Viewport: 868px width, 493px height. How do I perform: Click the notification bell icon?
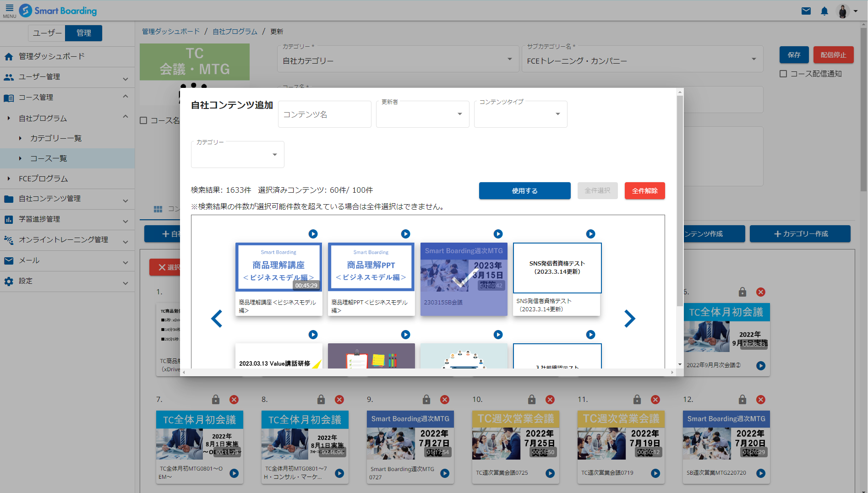824,11
